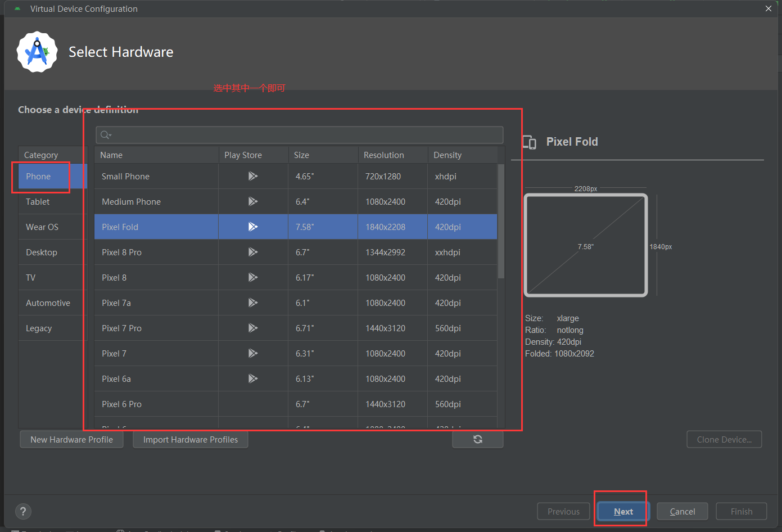Select the Small Phone device row
782x532 pixels.
coord(296,176)
